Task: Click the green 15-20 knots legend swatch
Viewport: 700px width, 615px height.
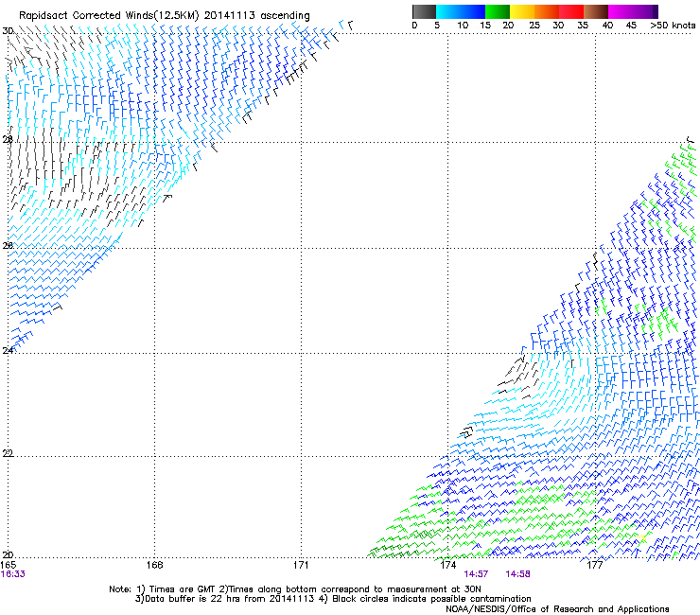Action: pyautogui.click(x=498, y=11)
